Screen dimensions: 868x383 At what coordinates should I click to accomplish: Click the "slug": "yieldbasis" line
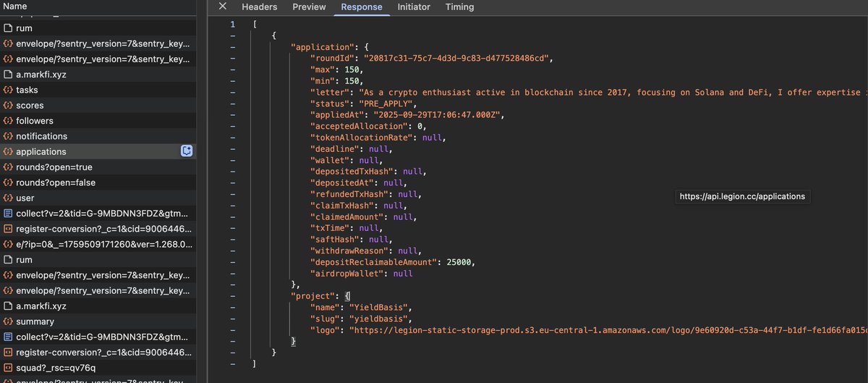[x=360, y=319]
